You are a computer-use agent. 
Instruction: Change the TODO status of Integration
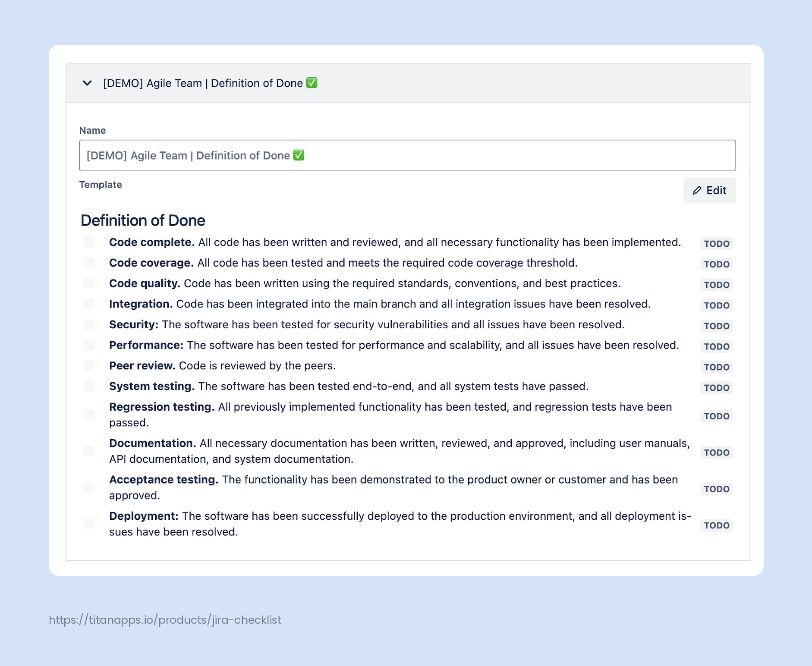coord(717,305)
